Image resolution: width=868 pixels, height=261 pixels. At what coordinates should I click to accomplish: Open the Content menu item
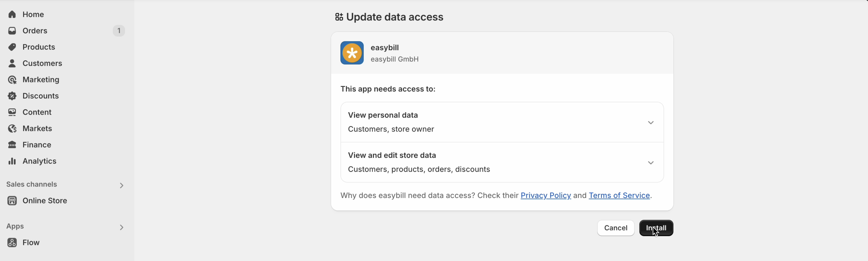(x=37, y=112)
